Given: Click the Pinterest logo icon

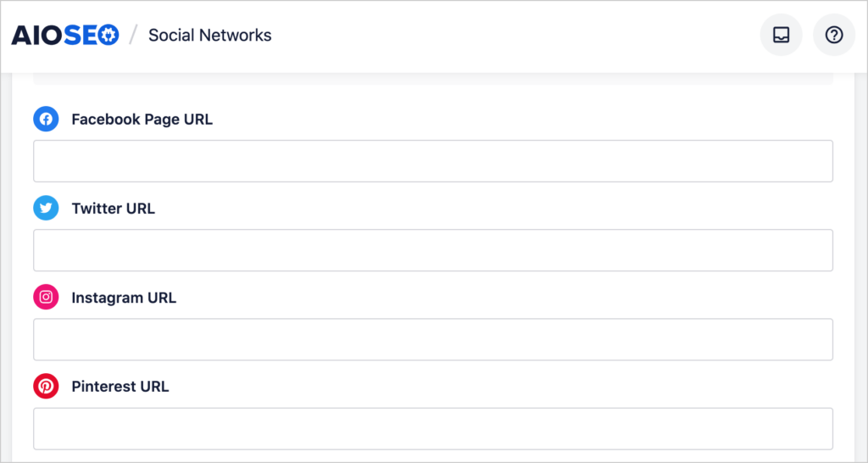Looking at the screenshot, I should click(46, 386).
